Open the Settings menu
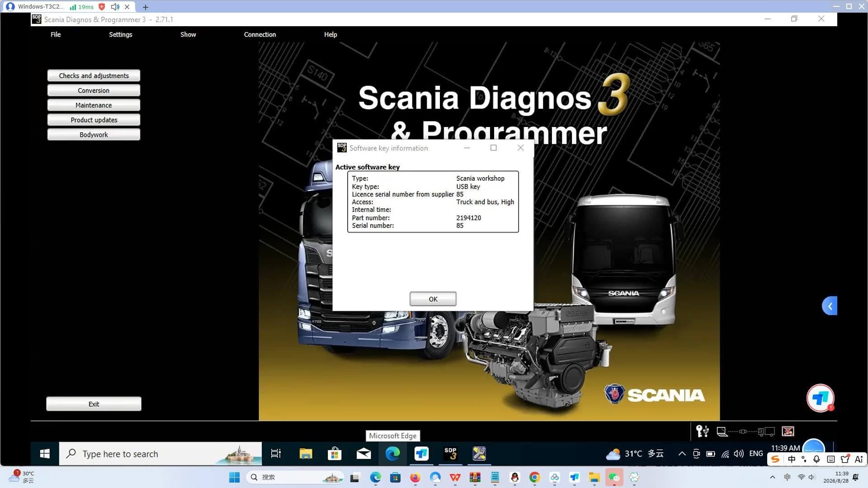This screenshot has height=488, width=868. click(120, 34)
